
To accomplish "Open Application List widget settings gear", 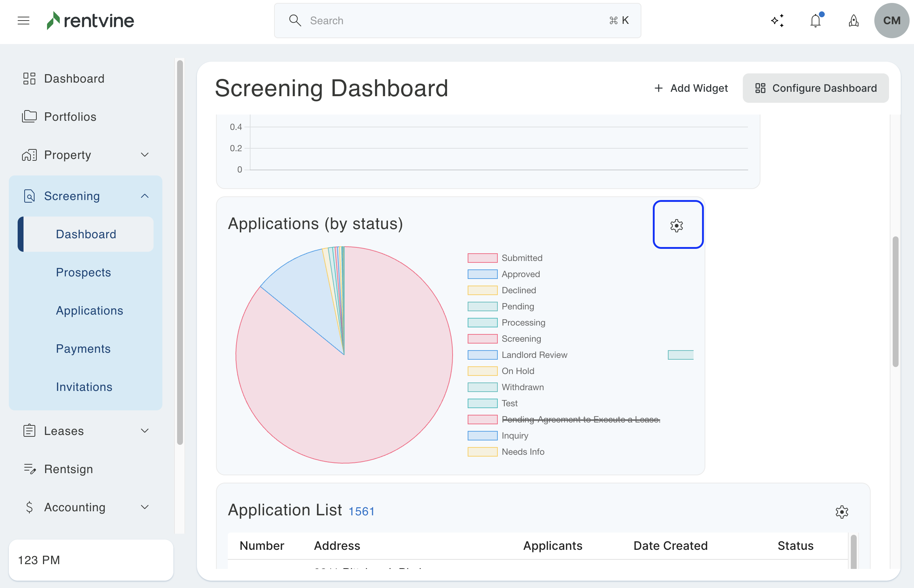I will coord(841,512).
